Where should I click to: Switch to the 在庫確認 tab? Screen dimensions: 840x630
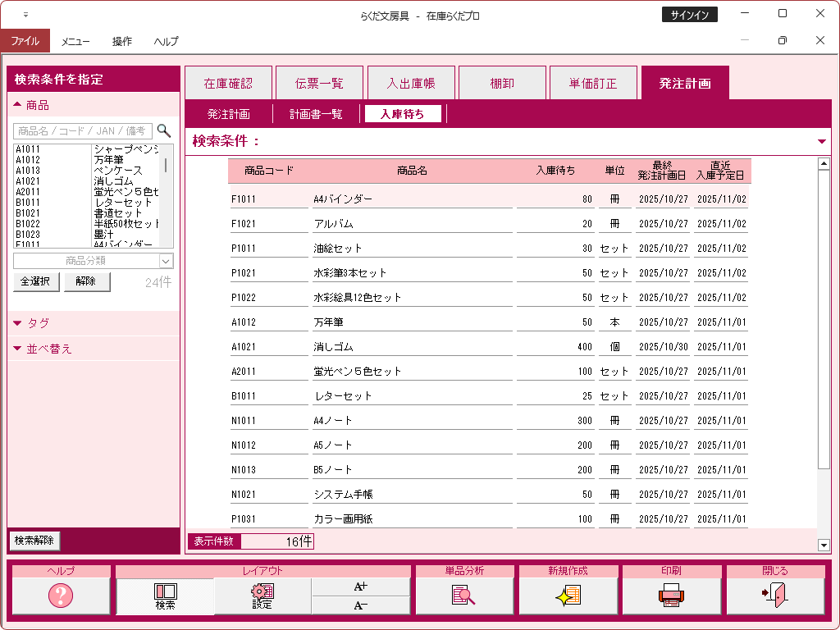(228, 83)
